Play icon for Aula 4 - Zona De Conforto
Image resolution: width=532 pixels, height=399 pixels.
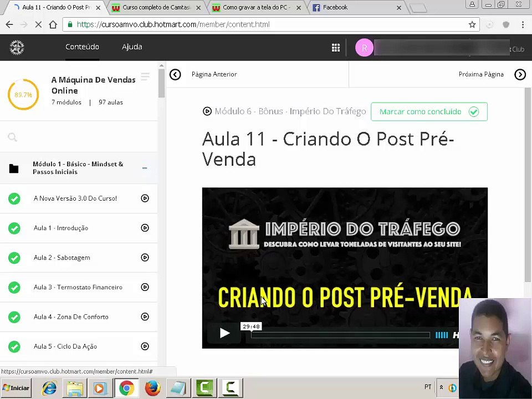click(145, 316)
